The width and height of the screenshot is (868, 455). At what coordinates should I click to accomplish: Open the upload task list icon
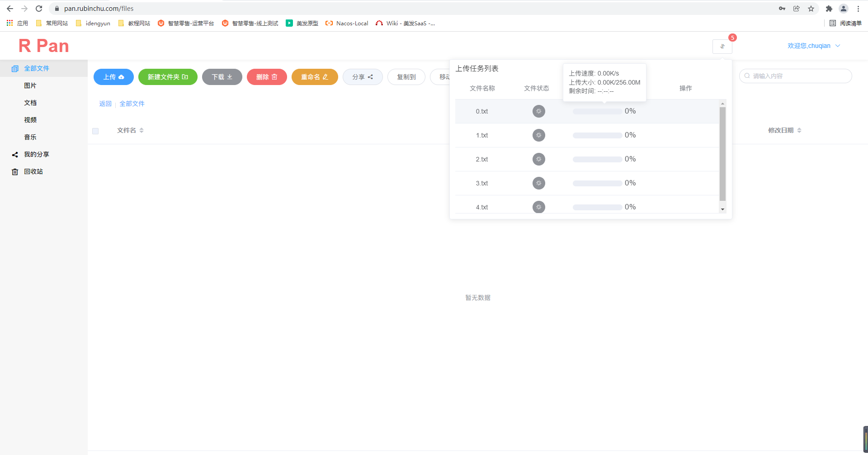click(x=722, y=46)
